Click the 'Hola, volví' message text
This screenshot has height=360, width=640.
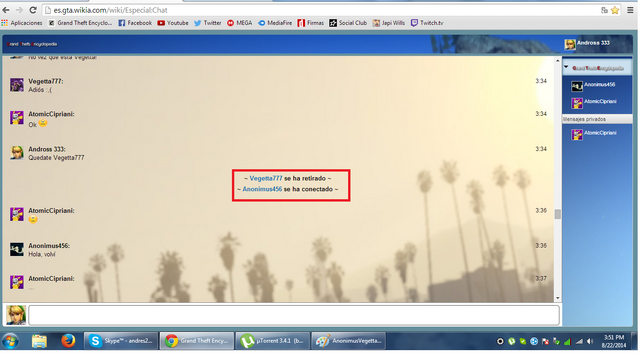pyautogui.click(x=42, y=254)
